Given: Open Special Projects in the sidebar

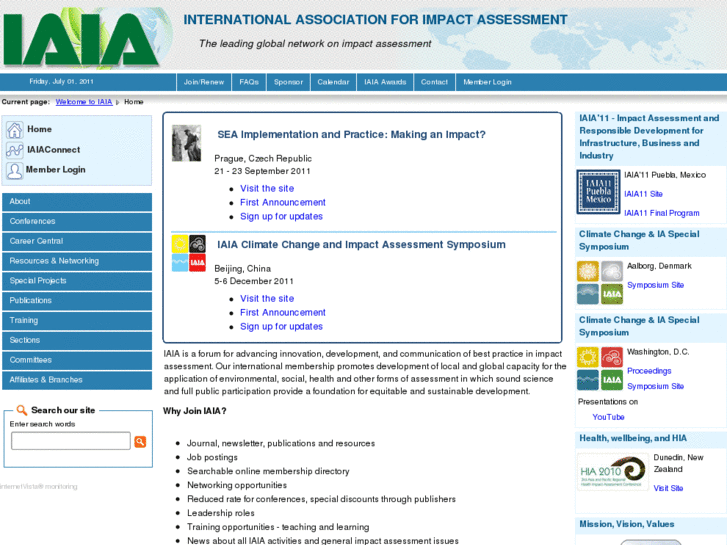Looking at the screenshot, I should tap(77, 281).
